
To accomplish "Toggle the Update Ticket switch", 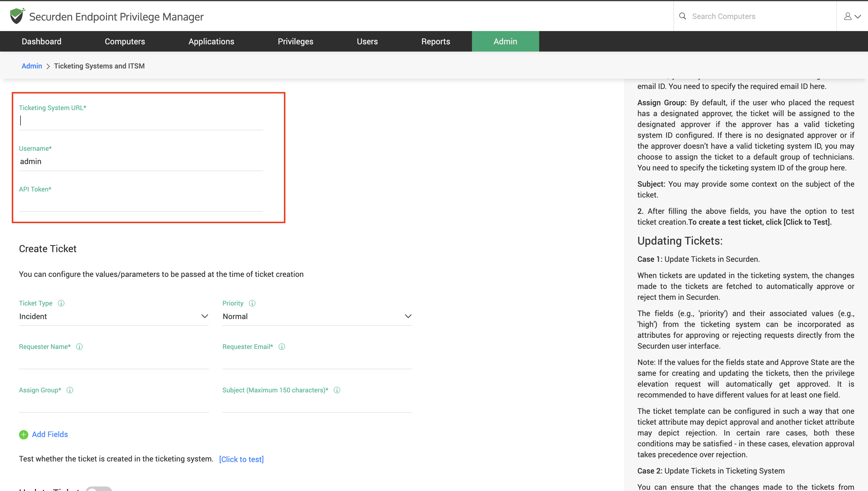I will click(x=99, y=489).
